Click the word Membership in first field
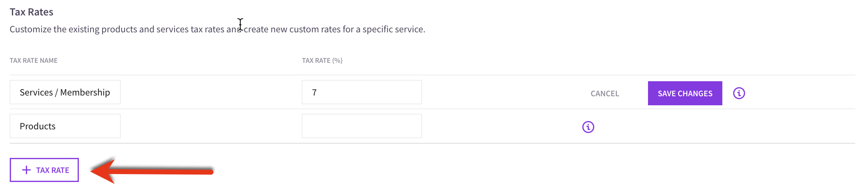The width and height of the screenshot is (868, 188). (x=85, y=92)
